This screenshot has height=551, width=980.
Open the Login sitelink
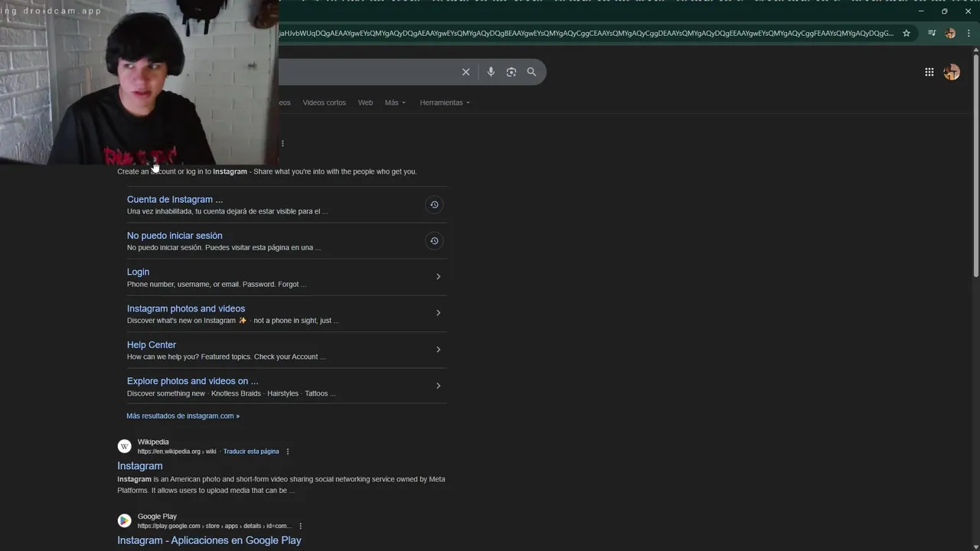[138, 272]
